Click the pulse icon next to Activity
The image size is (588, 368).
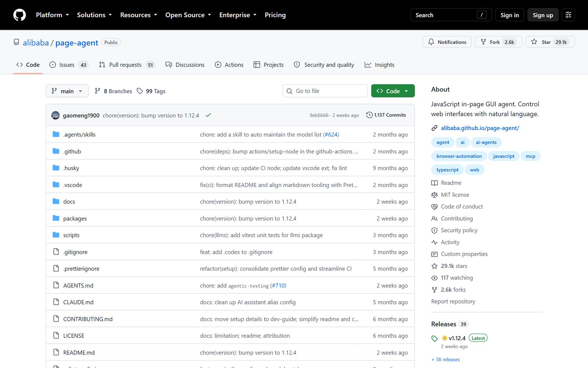click(x=434, y=243)
